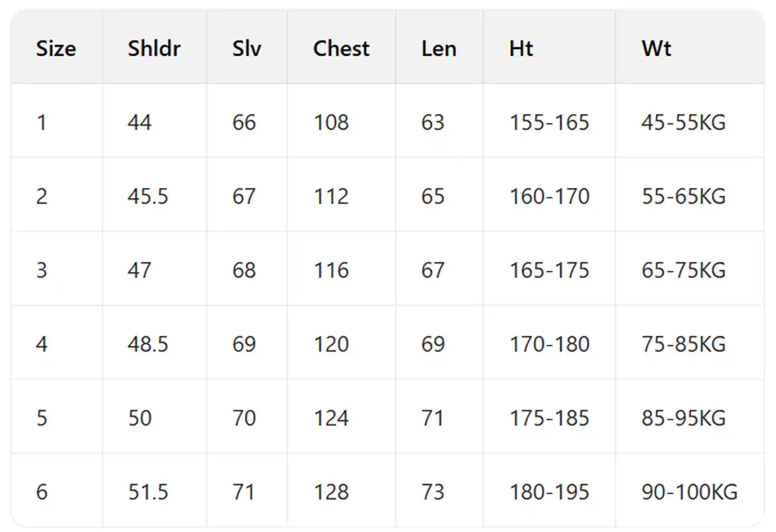Viewport: 776px width, 532px height.
Task: Click the Len column header
Action: (439, 49)
